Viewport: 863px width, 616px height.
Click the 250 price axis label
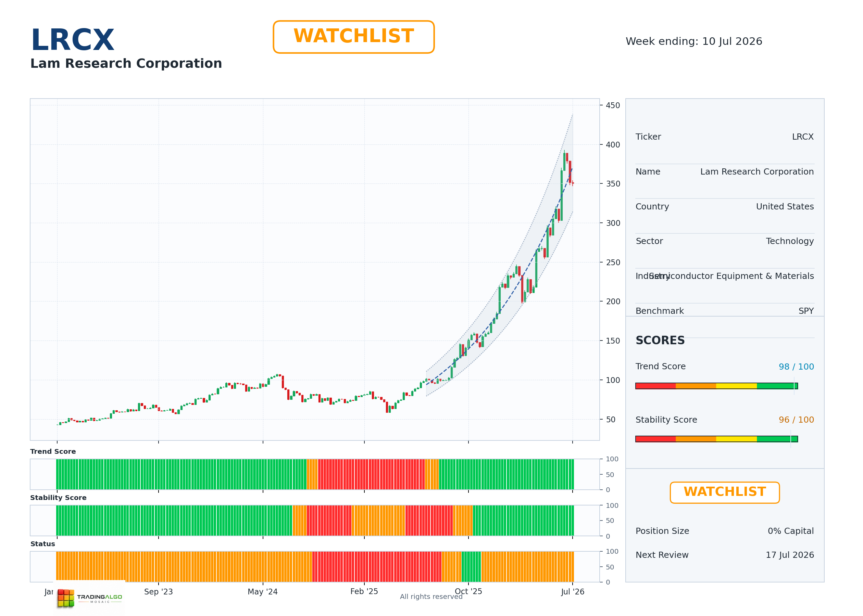613,262
